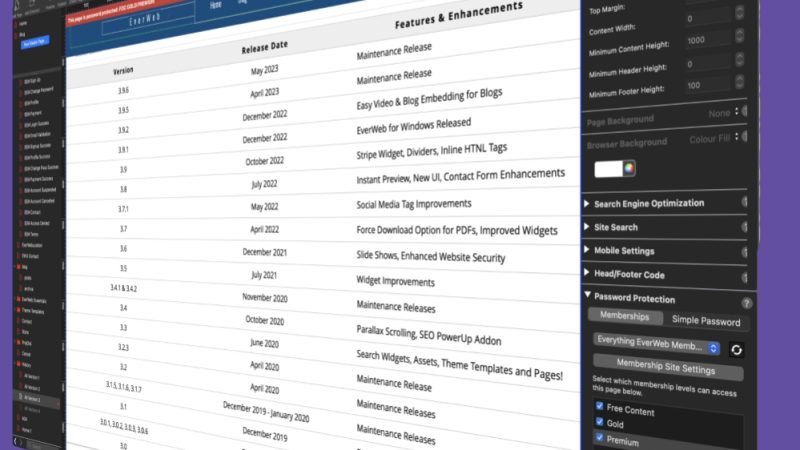Open the colour wheel picker beside white swatch

pos(629,168)
